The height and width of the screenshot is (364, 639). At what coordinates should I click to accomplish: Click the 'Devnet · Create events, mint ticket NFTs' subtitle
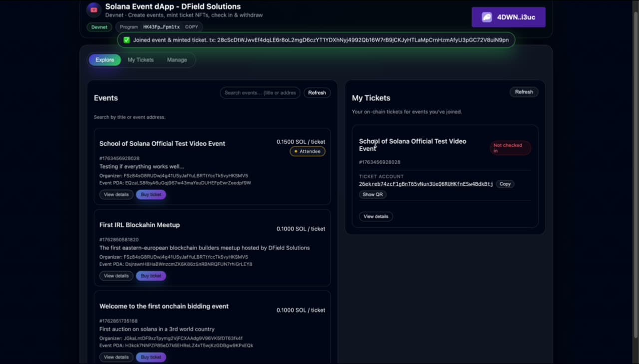pyautogui.click(x=184, y=15)
